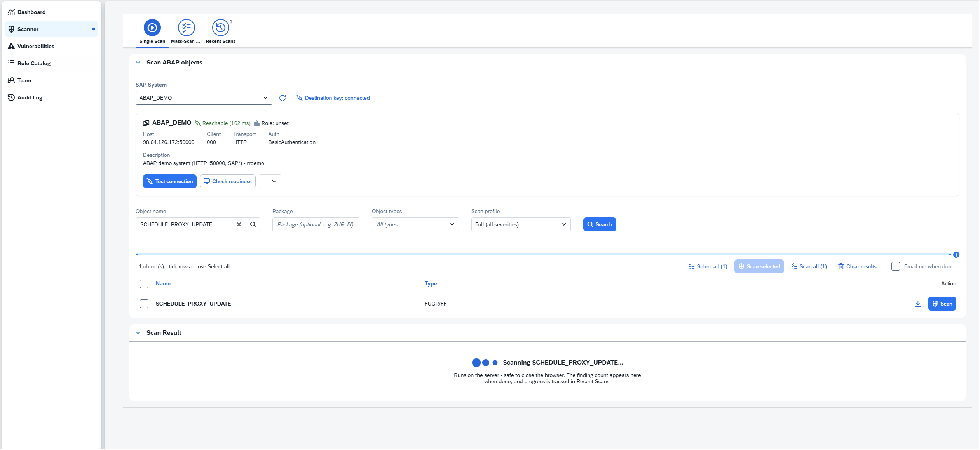The width and height of the screenshot is (980, 450).
Task: Open the Team section
Action: (51, 80)
